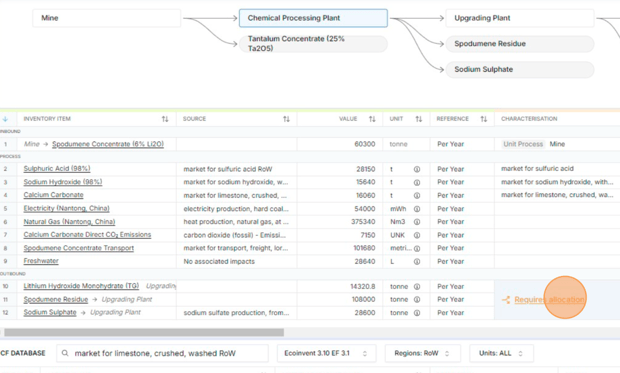Click source 'sodium sulfate production, from...'

tap(236, 313)
